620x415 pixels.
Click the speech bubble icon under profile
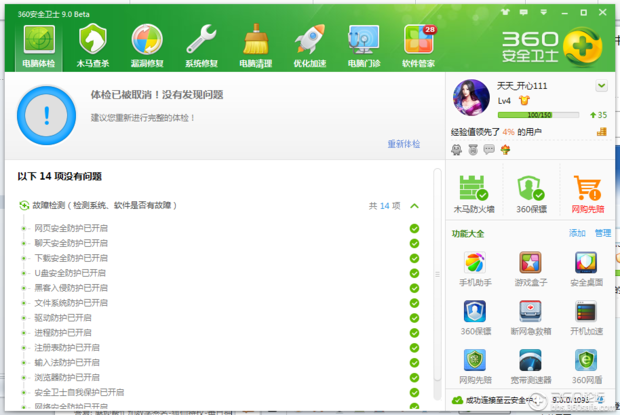coord(489,149)
